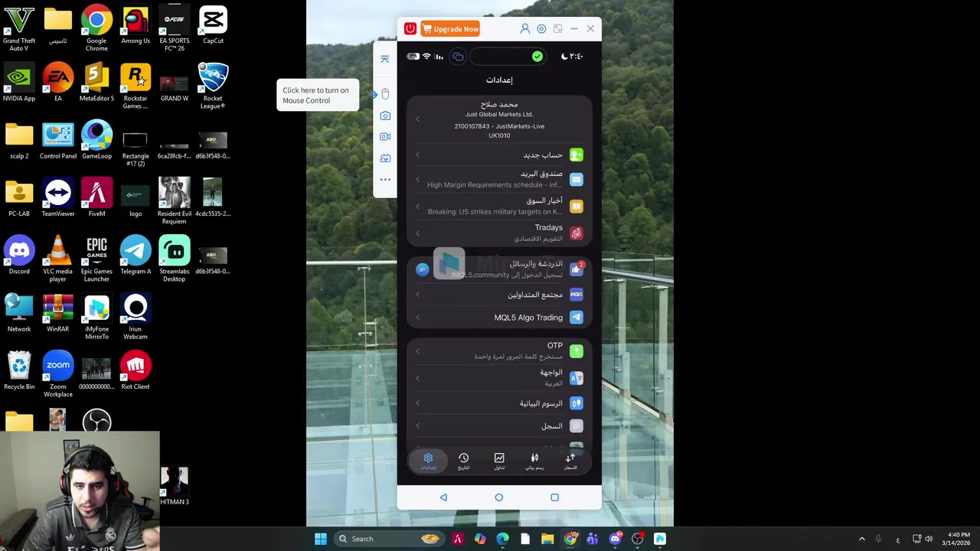Open CapCut desktop shortcut
980x551 pixels.
coord(213,25)
